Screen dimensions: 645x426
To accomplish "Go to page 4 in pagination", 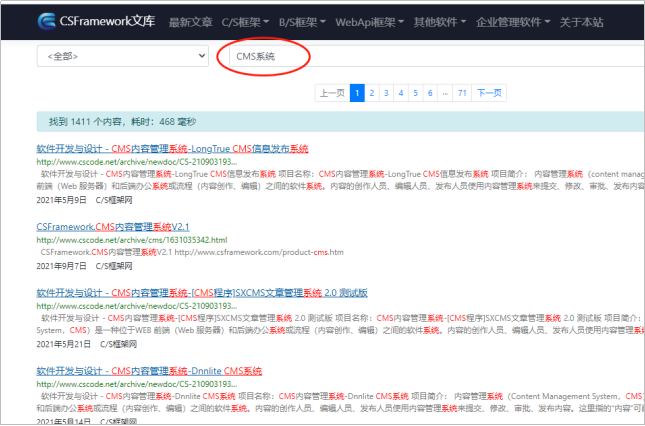I will pyautogui.click(x=401, y=93).
